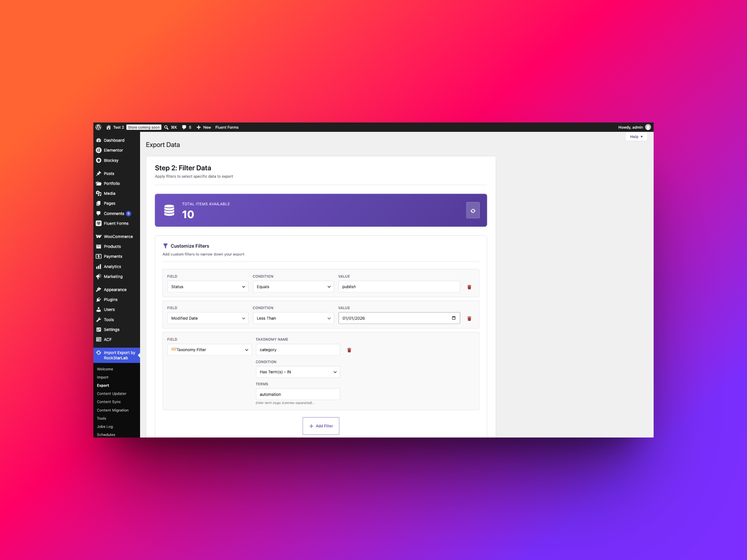Open the Less Than condition dropdown
The width and height of the screenshot is (747, 560).
point(293,318)
